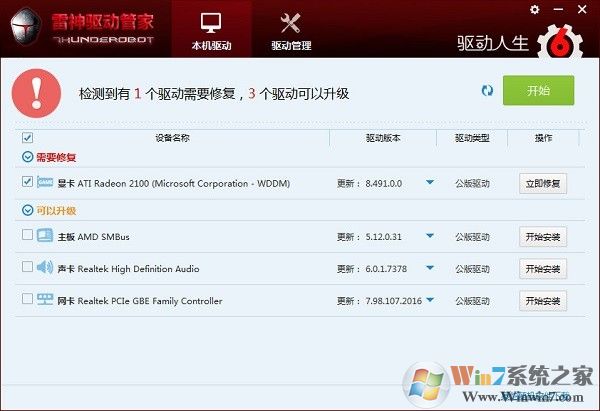The width and height of the screenshot is (600, 411).
Task: Click the graphics card icon for ATI Radeon
Action: click(45, 182)
